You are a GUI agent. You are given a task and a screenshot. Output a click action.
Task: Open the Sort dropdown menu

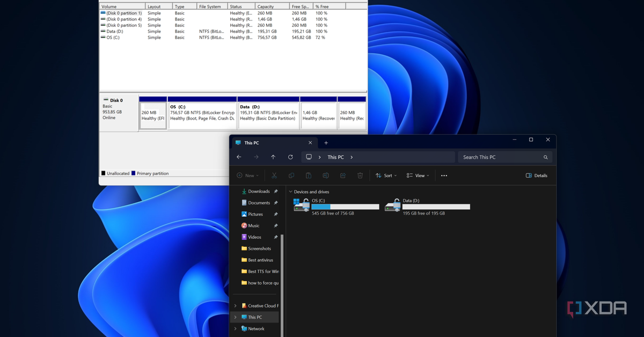pyautogui.click(x=386, y=175)
